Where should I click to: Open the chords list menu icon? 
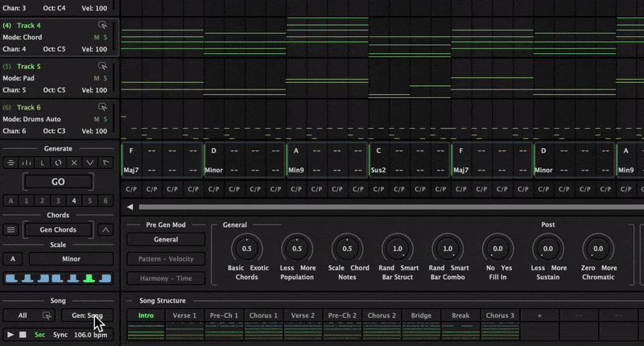click(x=11, y=230)
